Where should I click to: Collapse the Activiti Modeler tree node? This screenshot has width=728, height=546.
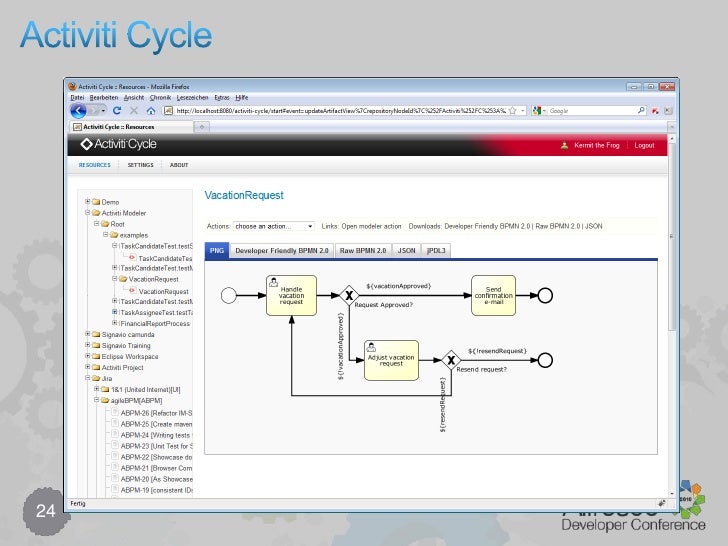pos(87,213)
